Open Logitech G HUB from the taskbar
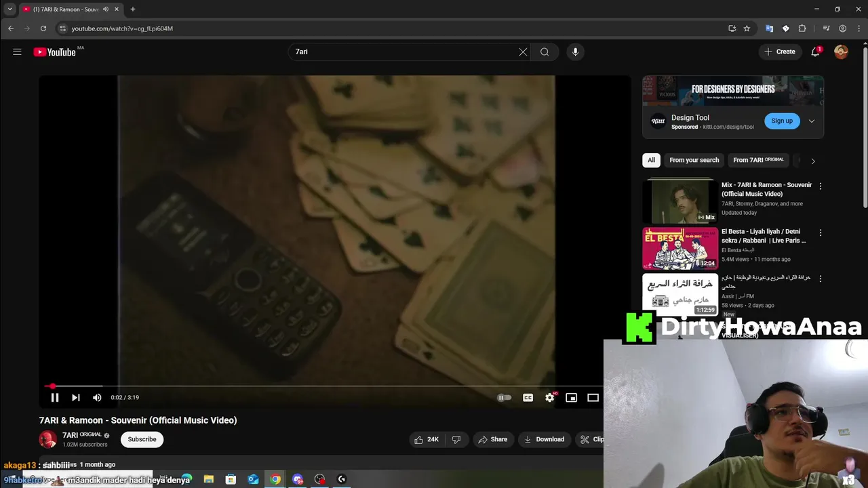 tap(342, 479)
